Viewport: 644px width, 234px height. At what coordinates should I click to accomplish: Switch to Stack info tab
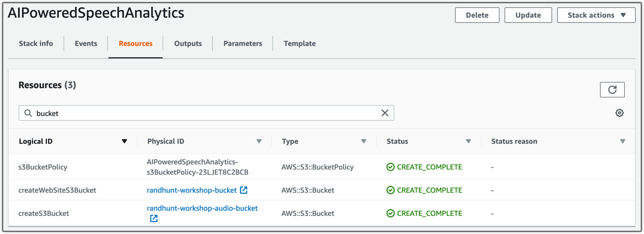click(36, 43)
